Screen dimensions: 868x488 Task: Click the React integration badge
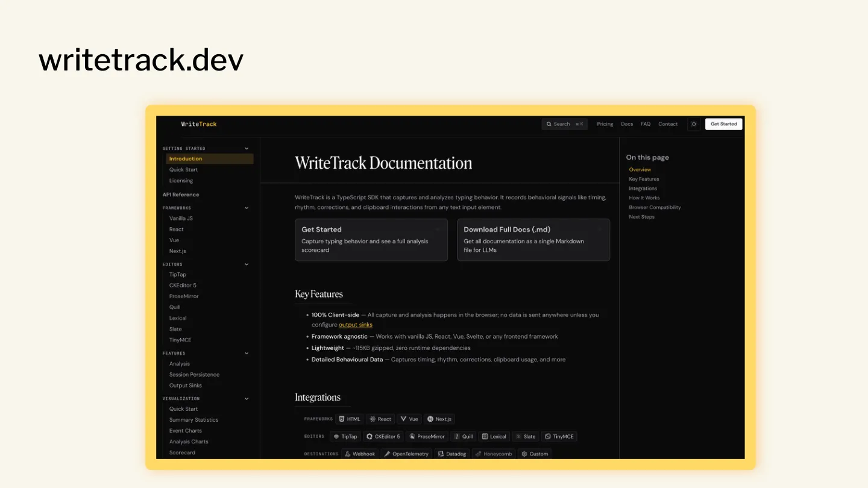click(380, 419)
